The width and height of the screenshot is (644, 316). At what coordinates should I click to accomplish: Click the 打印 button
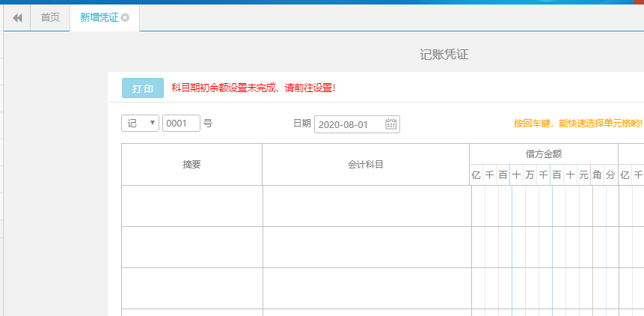pyautogui.click(x=143, y=88)
